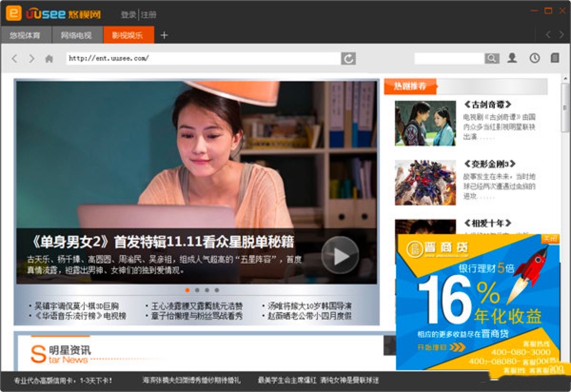The image size is (571, 392).
Task: Open headline 赵薇晒老公带小四月度假
Action: click(310, 316)
